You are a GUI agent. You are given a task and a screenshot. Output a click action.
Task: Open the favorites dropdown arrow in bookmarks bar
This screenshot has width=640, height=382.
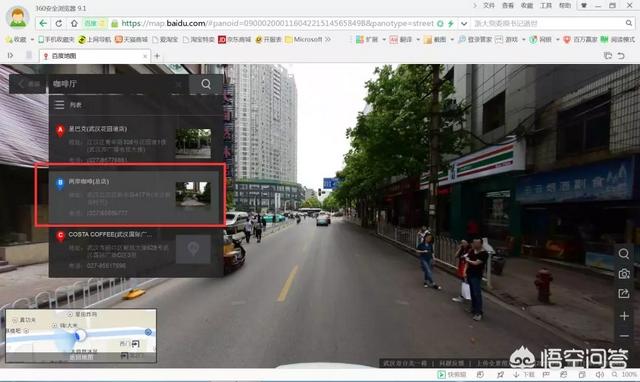point(32,40)
